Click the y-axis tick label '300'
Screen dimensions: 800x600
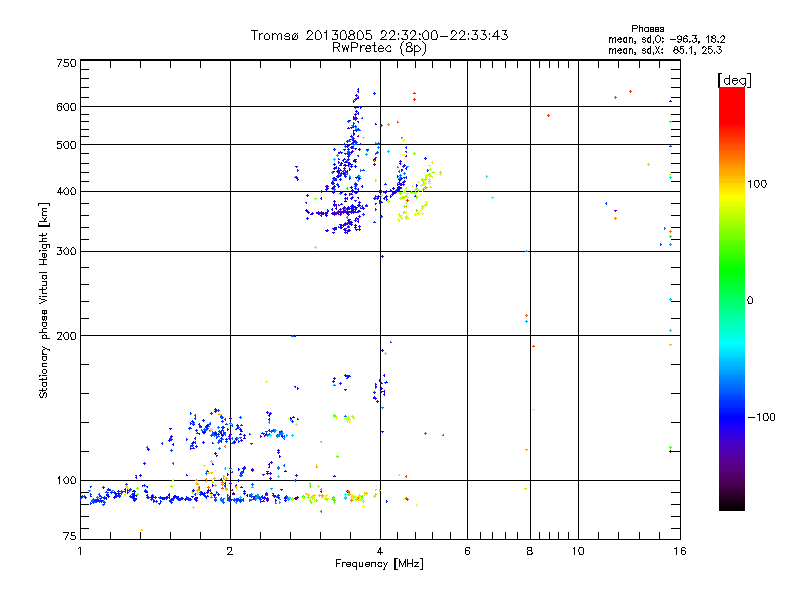pyautogui.click(x=66, y=252)
